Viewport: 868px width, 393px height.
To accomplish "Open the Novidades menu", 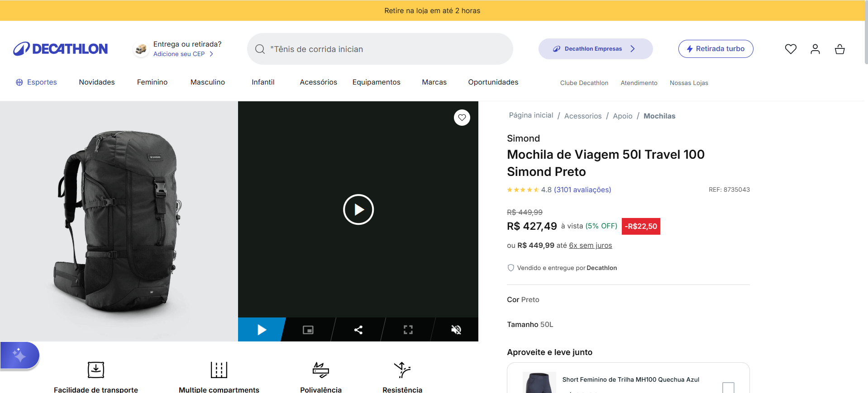I will 97,82.
